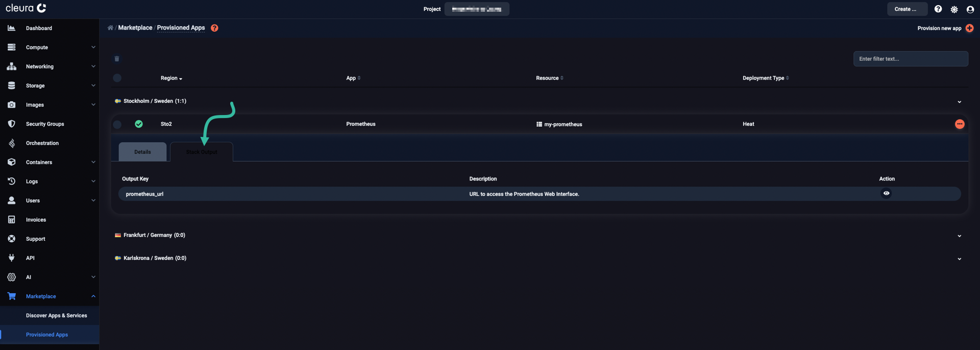Click the Marketplace cart icon
This screenshot has height=350, width=980.
tap(11, 296)
